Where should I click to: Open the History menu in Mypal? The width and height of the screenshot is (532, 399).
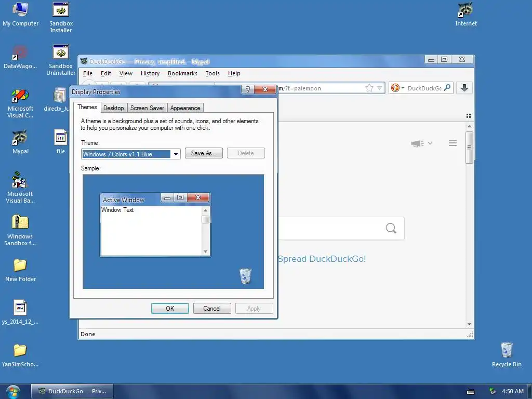(x=150, y=73)
